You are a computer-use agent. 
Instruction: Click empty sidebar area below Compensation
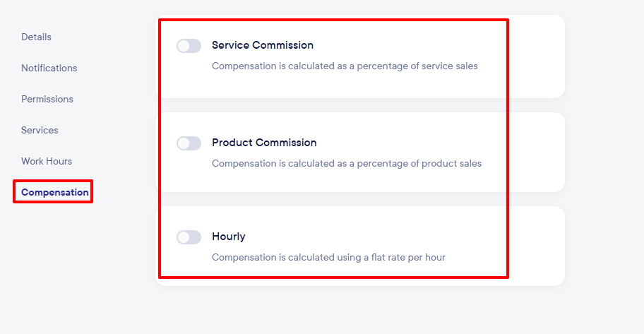(x=56, y=268)
